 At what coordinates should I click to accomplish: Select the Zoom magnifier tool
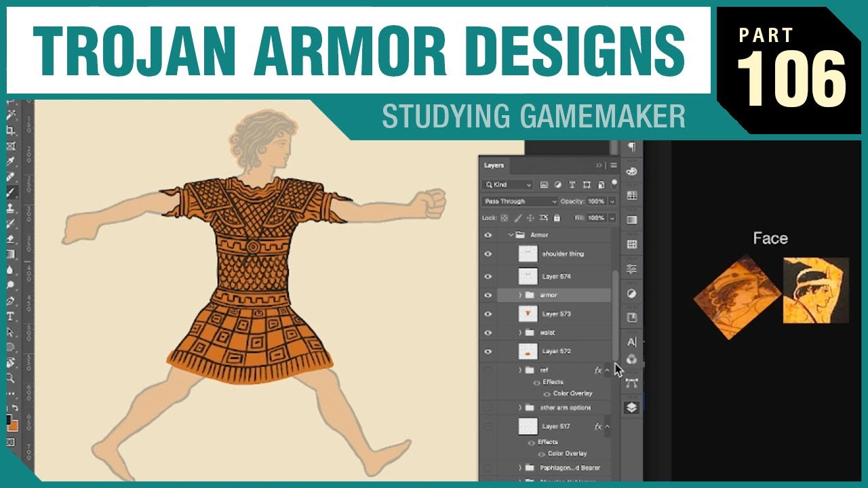click(x=11, y=378)
